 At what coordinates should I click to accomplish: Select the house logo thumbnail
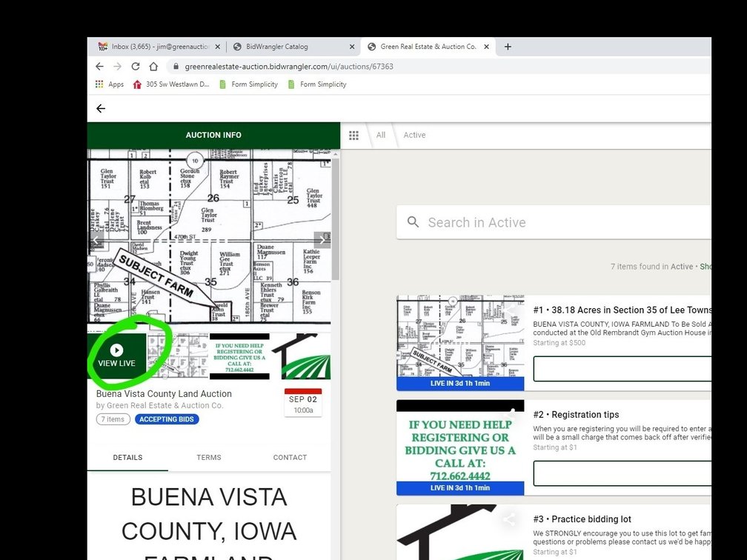click(301, 356)
